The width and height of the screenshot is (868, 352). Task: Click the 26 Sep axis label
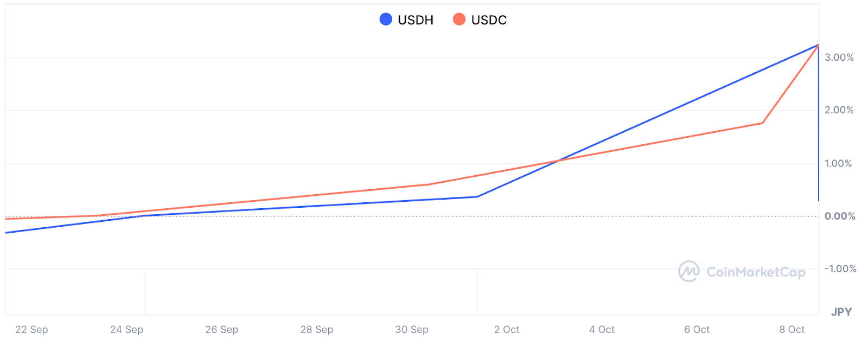click(222, 330)
